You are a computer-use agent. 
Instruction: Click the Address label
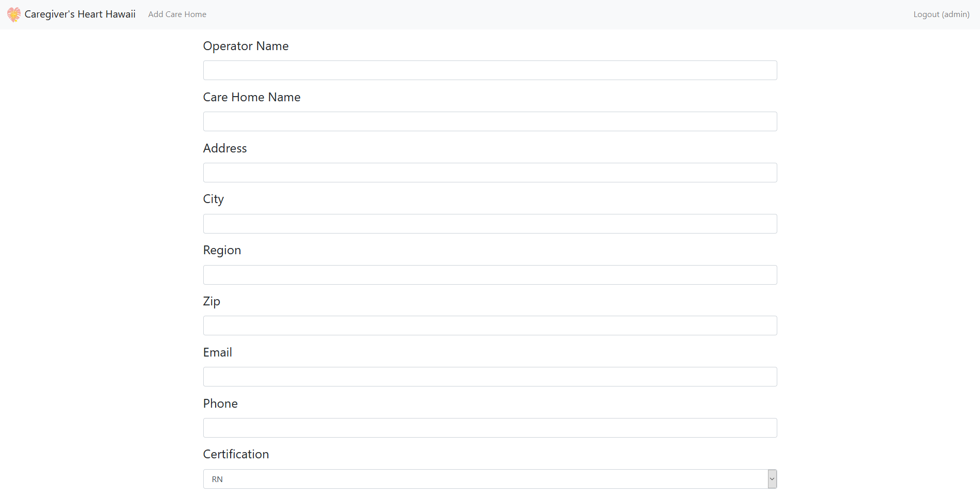(225, 148)
